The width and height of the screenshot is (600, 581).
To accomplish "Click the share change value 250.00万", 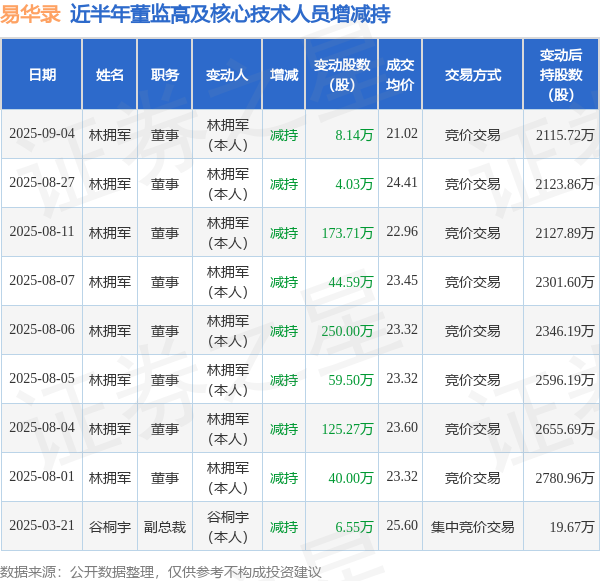I will coord(347,331).
